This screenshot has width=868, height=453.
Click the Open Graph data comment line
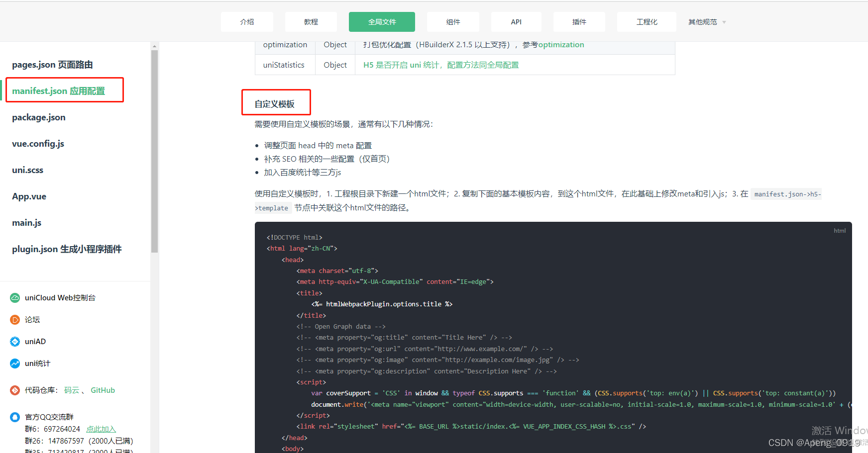coord(341,327)
